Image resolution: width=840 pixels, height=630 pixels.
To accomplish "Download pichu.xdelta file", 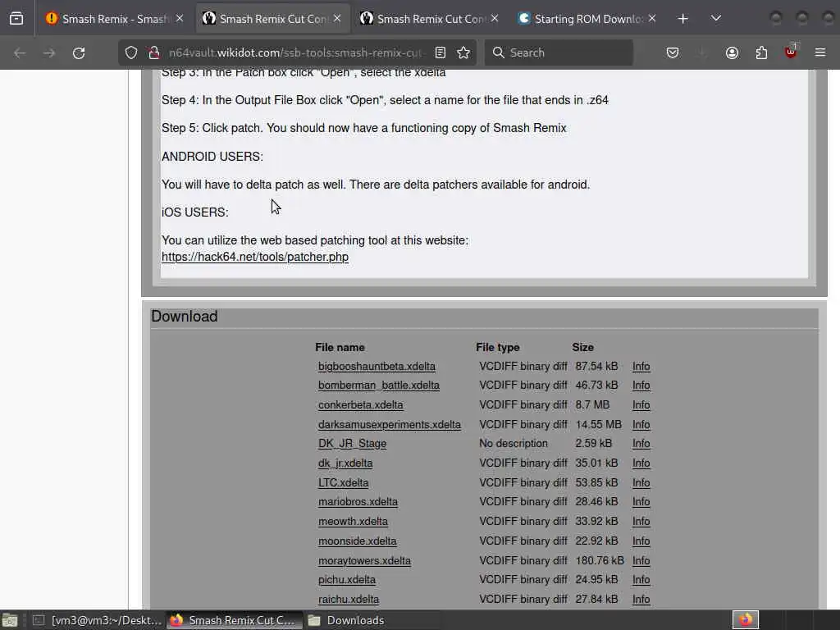I will point(347,580).
